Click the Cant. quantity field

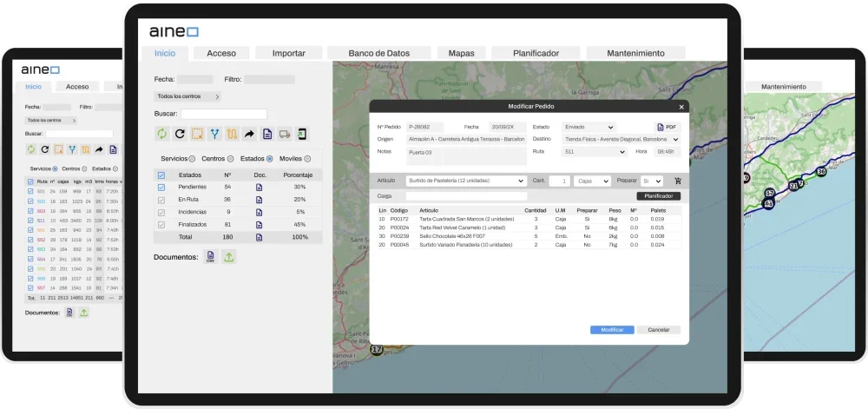(x=559, y=181)
